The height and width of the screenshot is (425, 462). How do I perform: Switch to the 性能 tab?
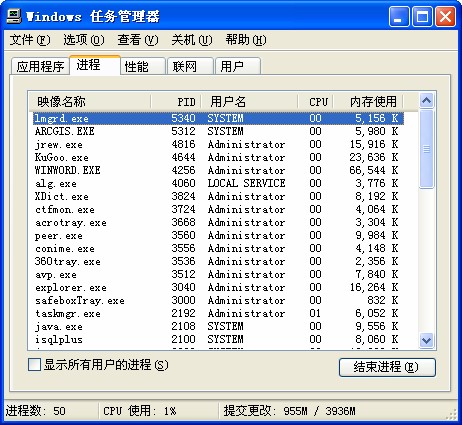coord(143,66)
